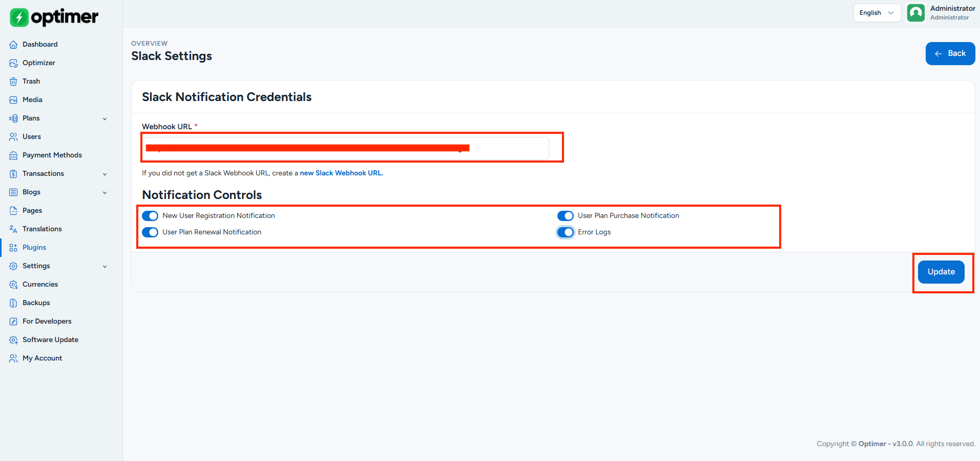The image size is (980, 461).
Task: Click the Dashboard home icon
Action: point(13,45)
